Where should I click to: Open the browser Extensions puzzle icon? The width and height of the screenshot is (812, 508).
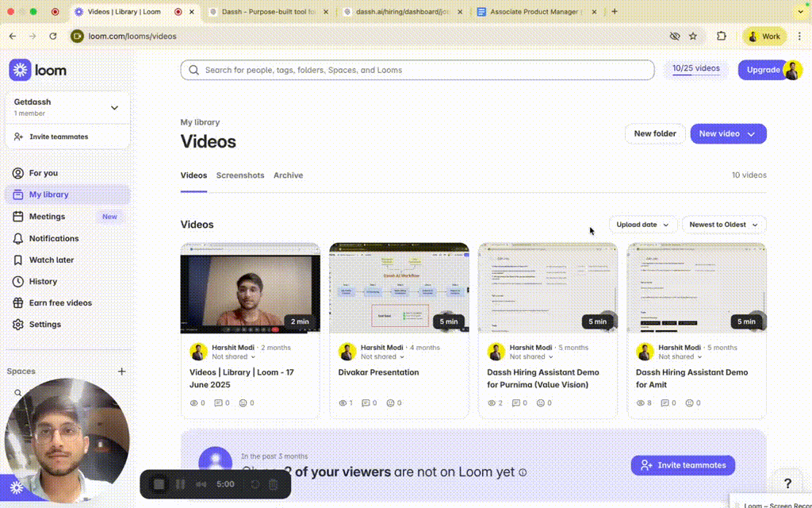(x=722, y=37)
